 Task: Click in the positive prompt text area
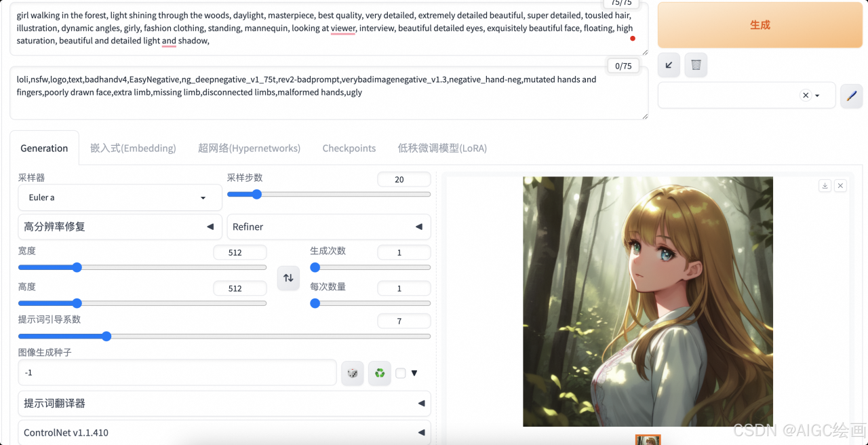[x=329, y=28]
